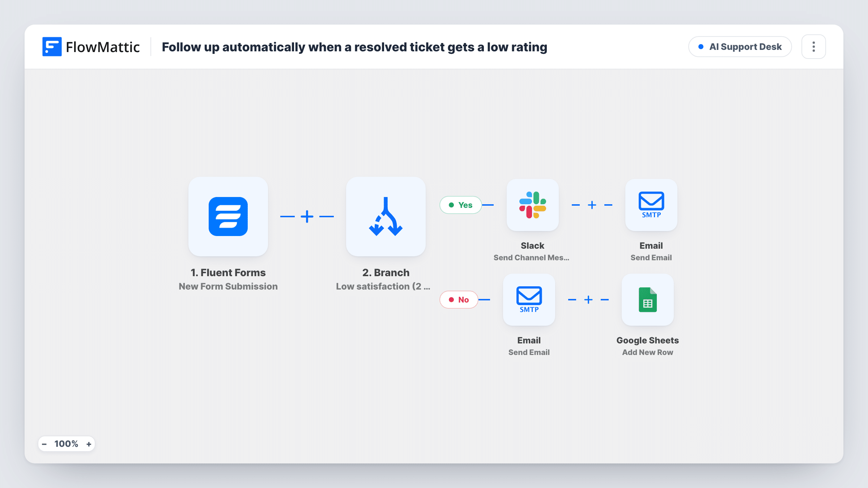Zoom in using the plus button
This screenshot has width=868, height=488.
tap(89, 444)
